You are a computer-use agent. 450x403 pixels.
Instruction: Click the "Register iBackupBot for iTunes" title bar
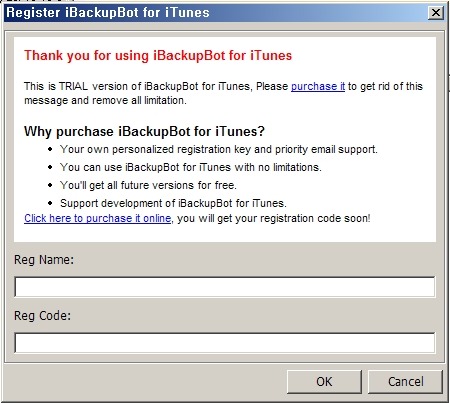pos(215,13)
